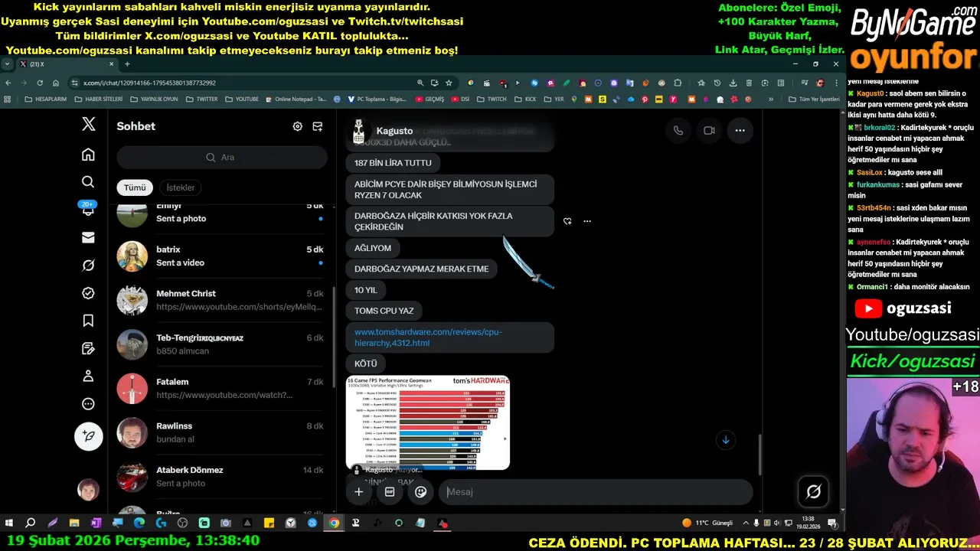Click Chrome icon in taskbar
Viewport: 980px width, 551px height.
(x=334, y=523)
